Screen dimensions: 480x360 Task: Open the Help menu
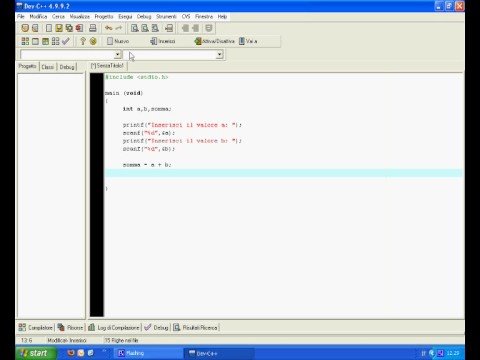(222, 16)
